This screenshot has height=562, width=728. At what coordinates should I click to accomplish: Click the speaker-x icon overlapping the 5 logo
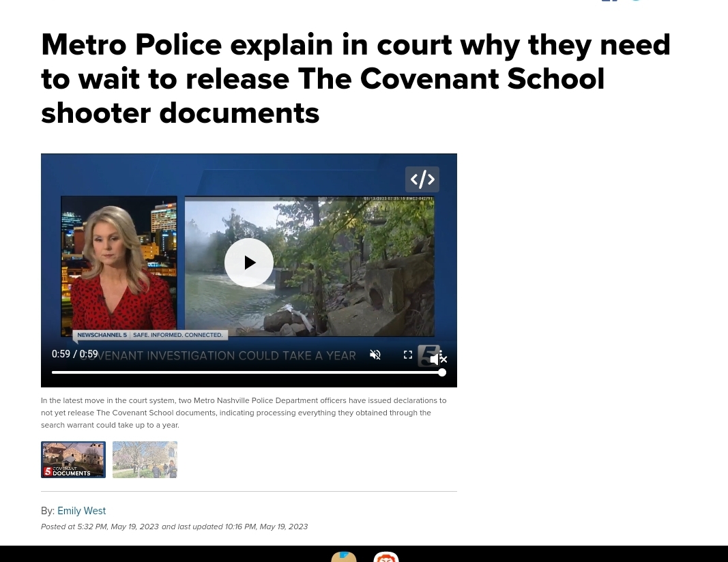pyautogui.click(x=438, y=359)
